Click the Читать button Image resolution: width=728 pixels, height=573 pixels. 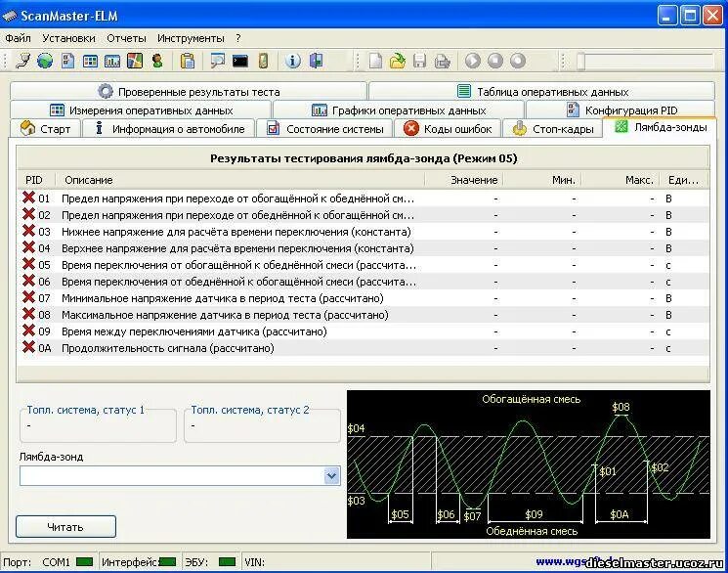point(65,526)
